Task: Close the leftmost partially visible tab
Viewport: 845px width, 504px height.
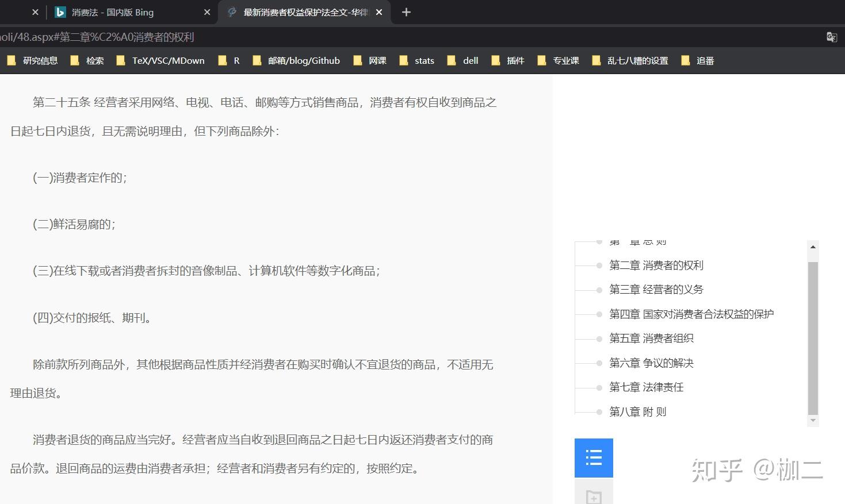Action: (35, 12)
